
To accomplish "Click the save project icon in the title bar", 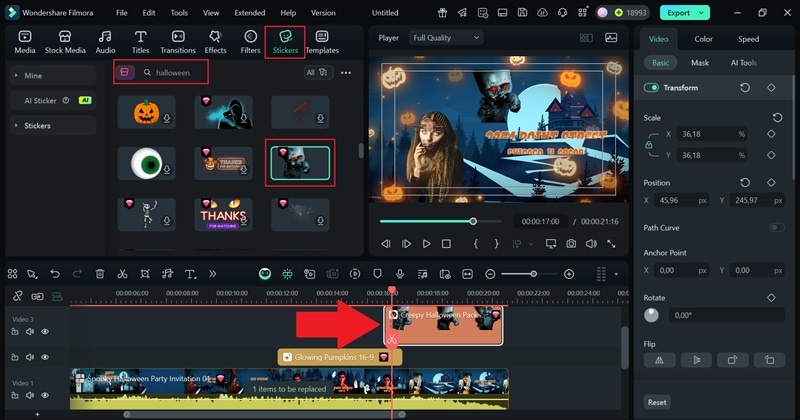I will click(x=522, y=12).
